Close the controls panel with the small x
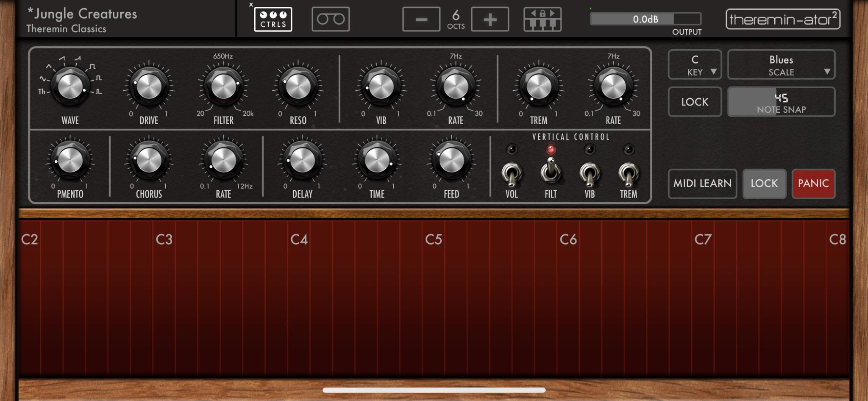The image size is (868, 401). click(251, 5)
